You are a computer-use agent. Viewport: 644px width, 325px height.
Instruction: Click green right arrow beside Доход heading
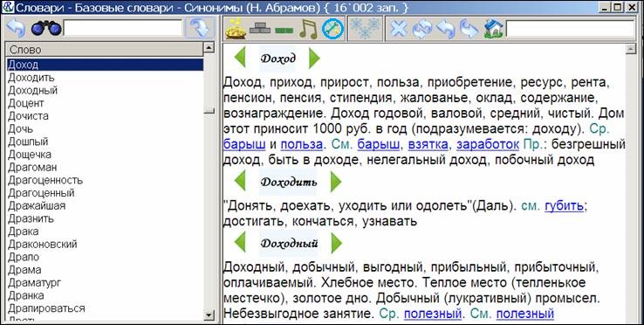coord(314,58)
